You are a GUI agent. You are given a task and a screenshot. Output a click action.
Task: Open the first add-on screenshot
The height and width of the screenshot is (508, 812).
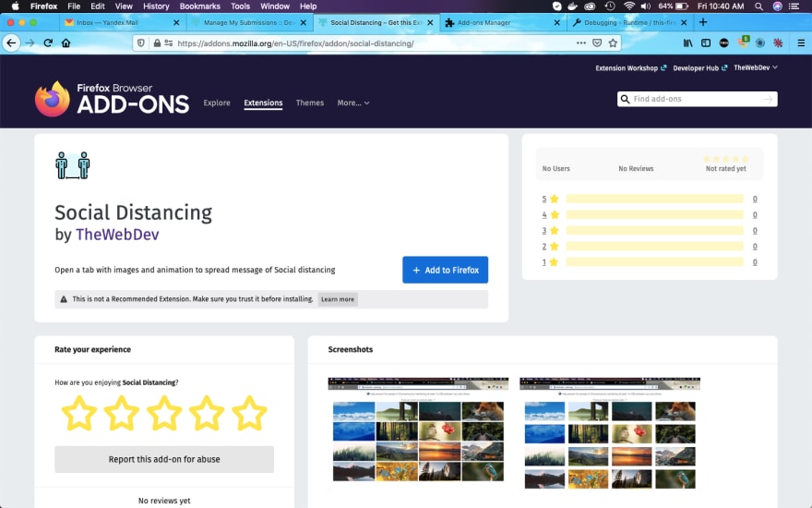point(418,433)
